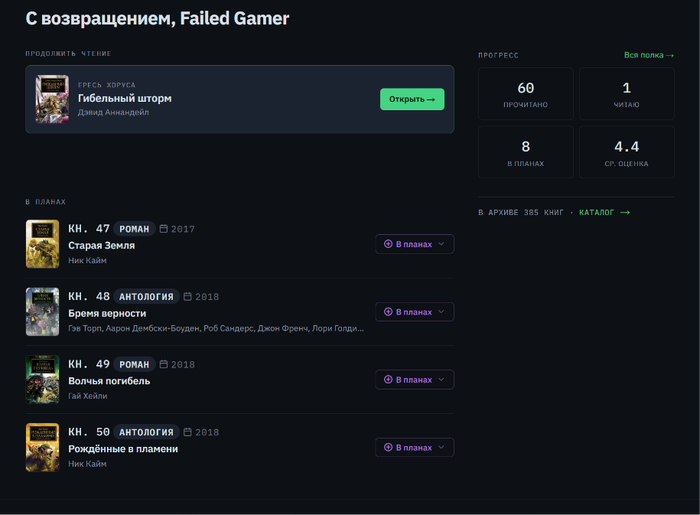Click the Бремя верности cover image
The height and width of the screenshot is (515, 700).
(42, 311)
